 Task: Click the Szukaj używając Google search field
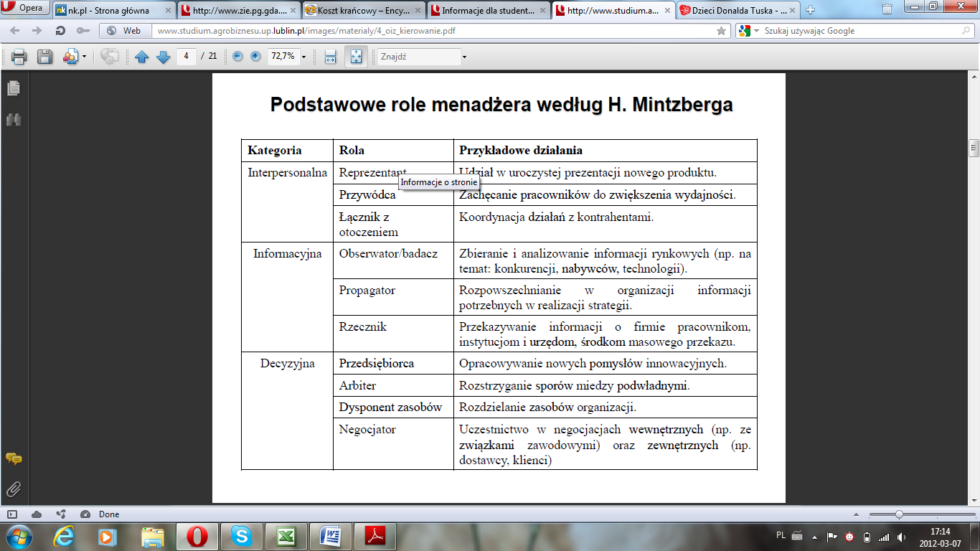click(x=859, y=31)
